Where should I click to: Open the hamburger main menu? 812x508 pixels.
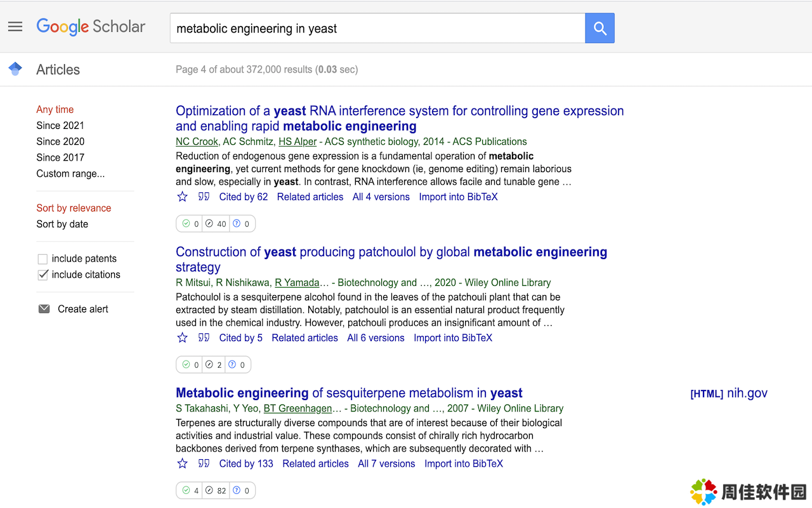click(15, 27)
